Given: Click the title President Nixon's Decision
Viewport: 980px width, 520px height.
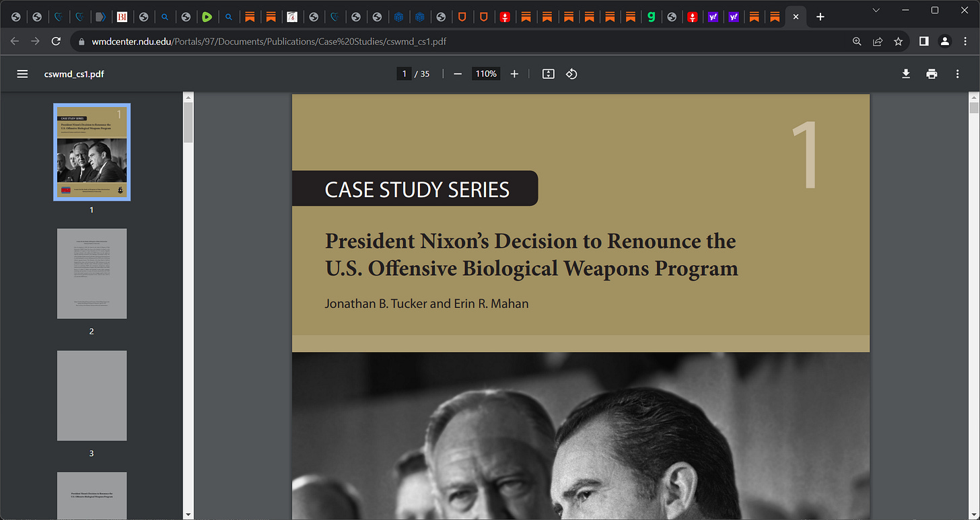Looking at the screenshot, I should click(x=531, y=254).
